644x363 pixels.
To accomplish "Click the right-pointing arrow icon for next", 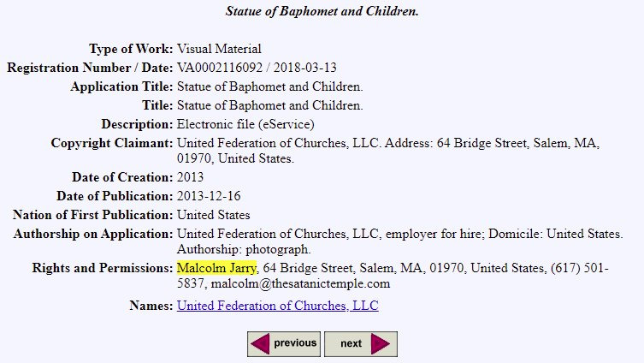I will click(381, 344).
